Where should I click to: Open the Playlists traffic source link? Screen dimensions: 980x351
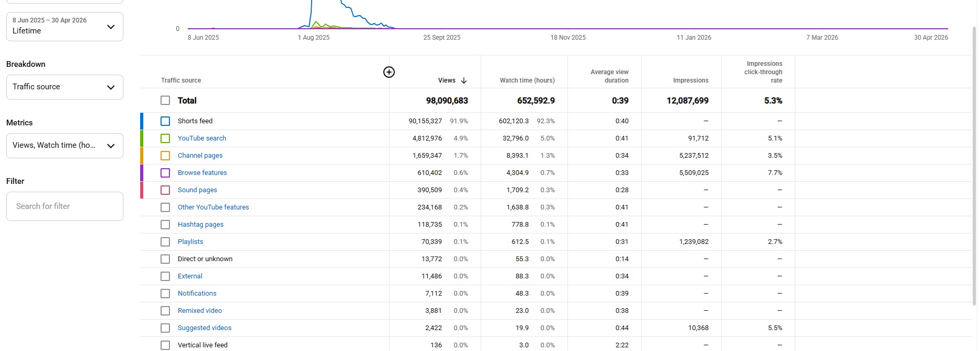point(190,242)
